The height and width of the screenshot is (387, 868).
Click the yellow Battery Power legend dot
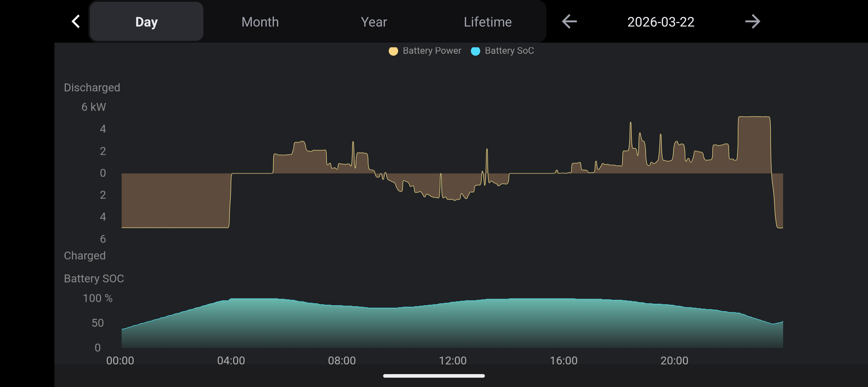(x=393, y=51)
